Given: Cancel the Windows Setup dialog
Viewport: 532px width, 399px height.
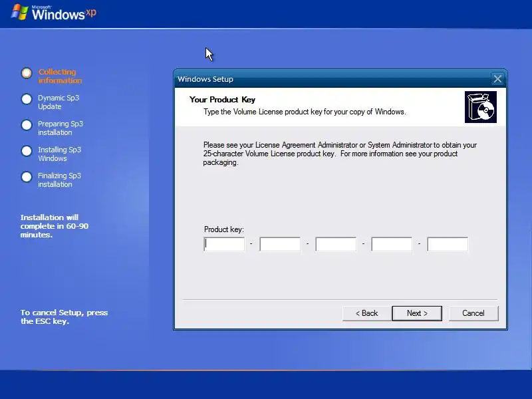Looking at the screenshot, I should click(x=473, y=313).
